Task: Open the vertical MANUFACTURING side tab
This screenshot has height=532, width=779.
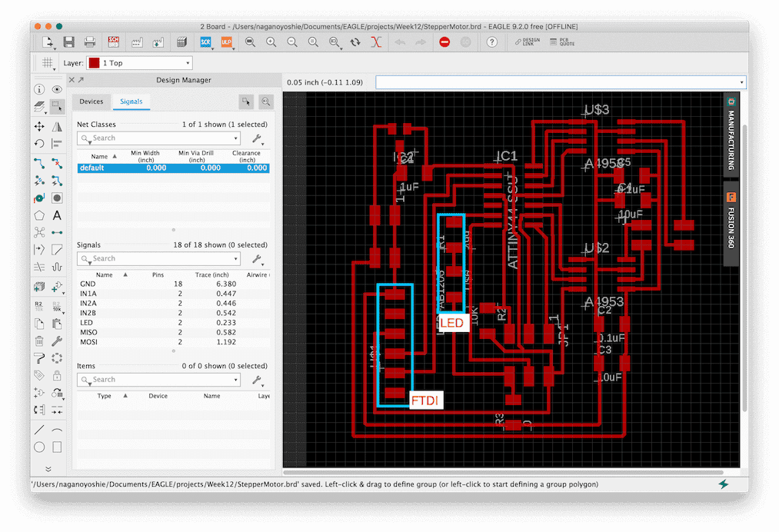Action: tap(731, 135)
